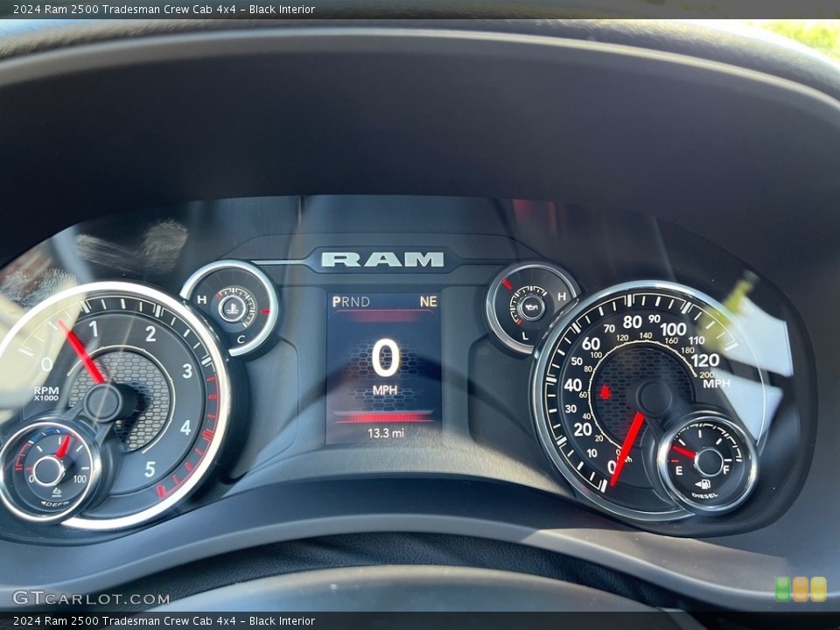Click the PRND gear indicator

click(x=351, y=302)
